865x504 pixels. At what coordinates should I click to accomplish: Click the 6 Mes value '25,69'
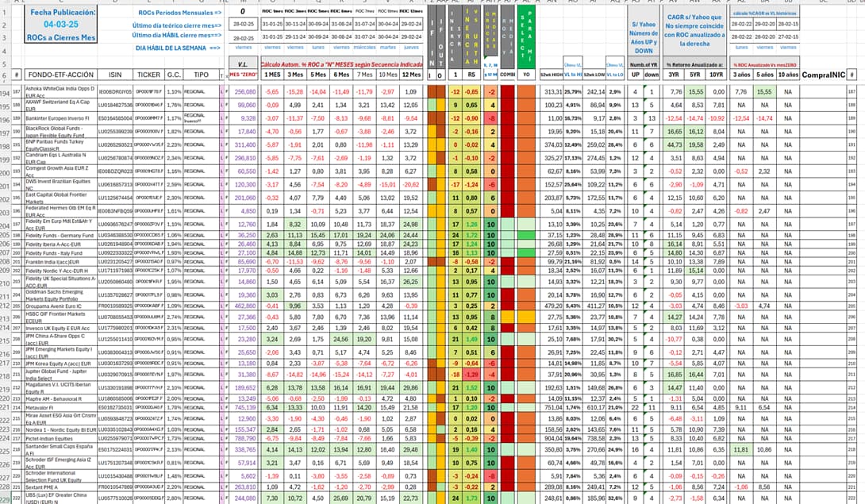pos(341,498)
